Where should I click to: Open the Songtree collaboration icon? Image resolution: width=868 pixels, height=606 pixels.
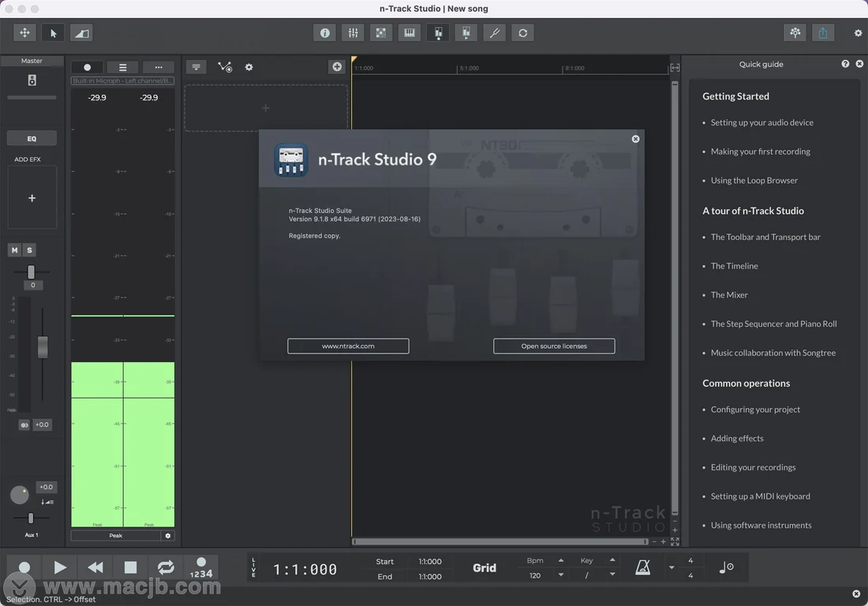coord(795,32)
